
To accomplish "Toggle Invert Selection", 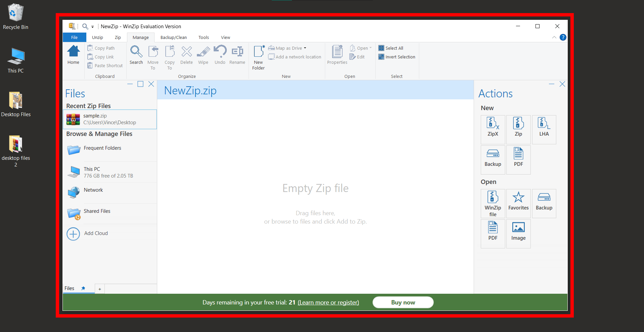I will tap(397, 57).
